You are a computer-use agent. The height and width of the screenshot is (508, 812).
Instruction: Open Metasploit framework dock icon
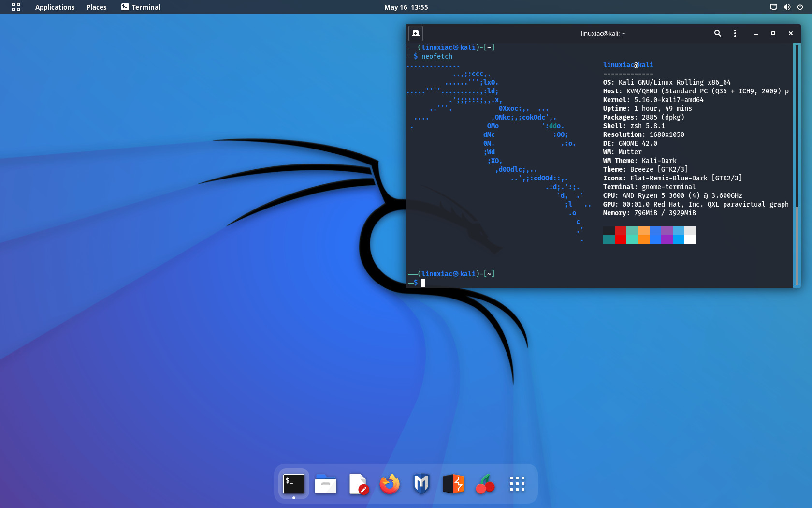point(421,484)
